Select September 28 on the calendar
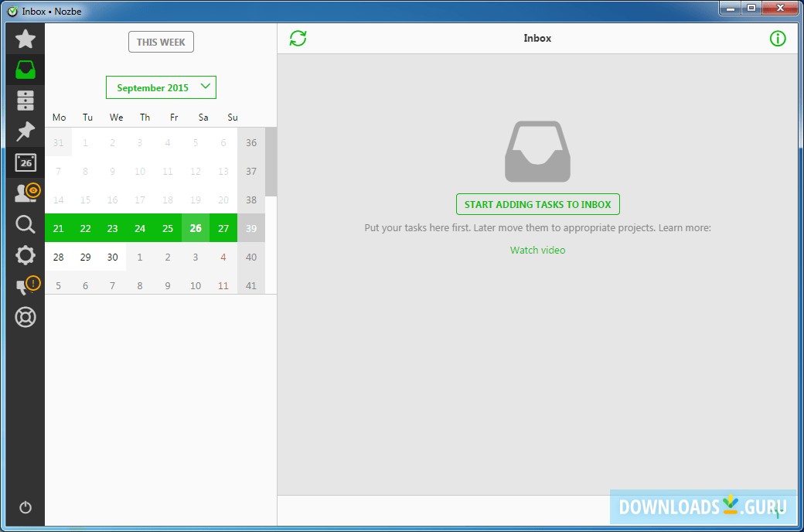Viewport: 804px width, 532px height. (59, 257)
